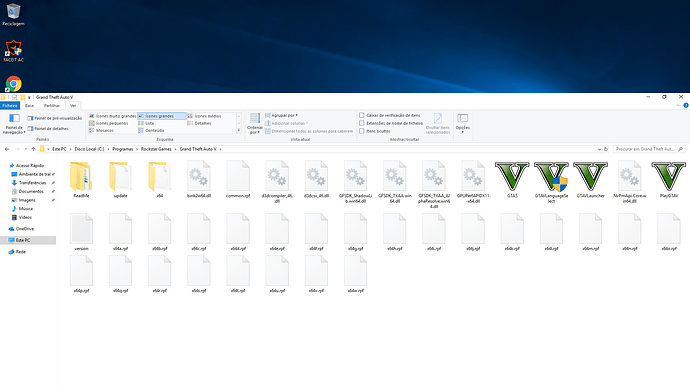Click the Reciclagem recycle bin icon
This screenshot has width=690, height=388.
pos(13,14)
